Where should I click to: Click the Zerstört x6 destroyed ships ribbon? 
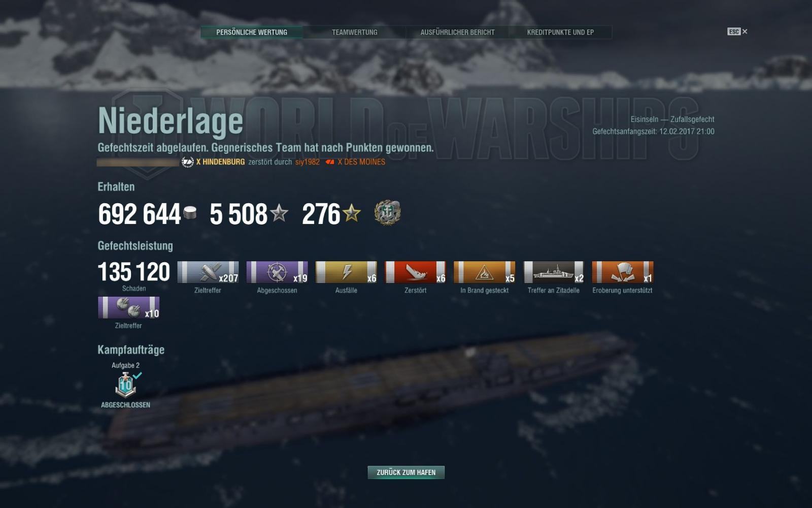[415, 272]
